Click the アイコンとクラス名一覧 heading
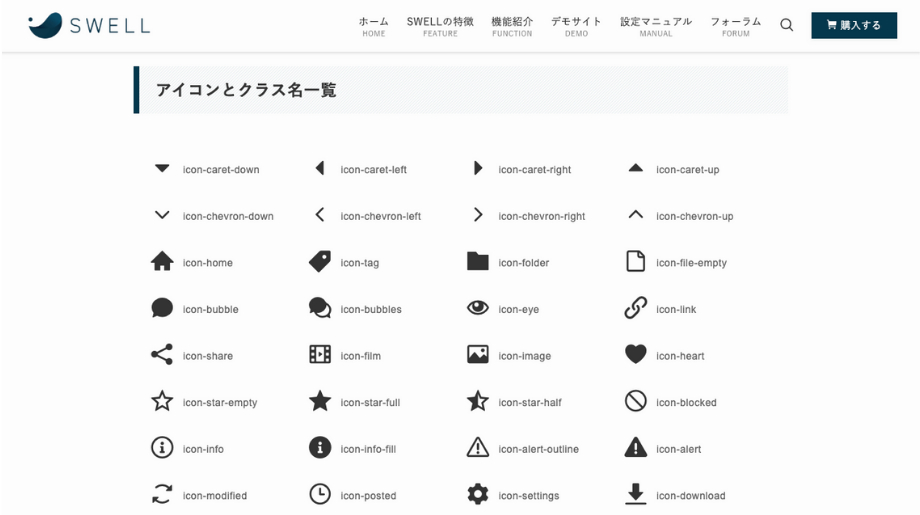Image resolution: width=920 pixels, height=515 pixels. 246,90
